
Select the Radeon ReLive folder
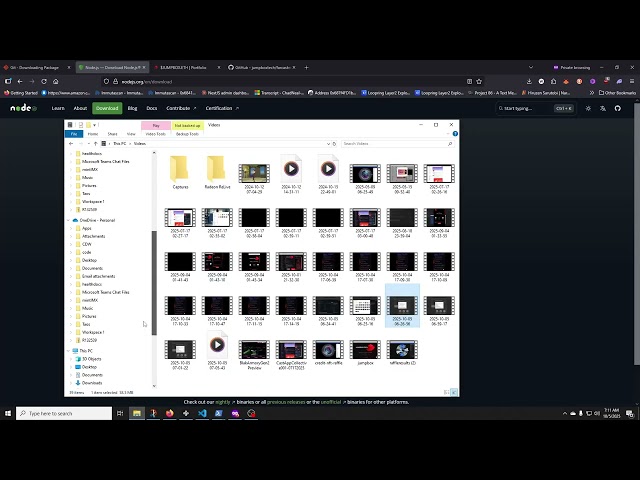pyautogui.click(x=217, y=172)
